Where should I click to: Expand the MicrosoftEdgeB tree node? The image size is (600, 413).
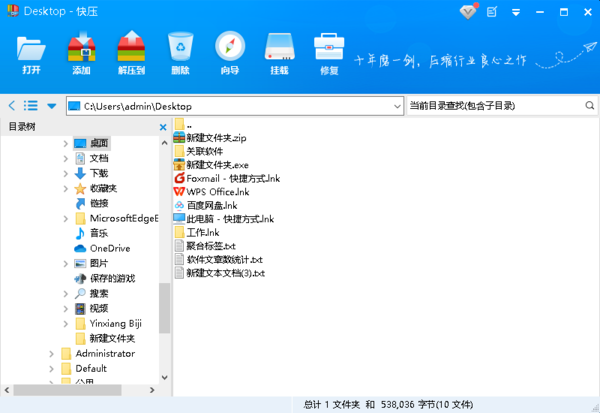pos(65,219)
